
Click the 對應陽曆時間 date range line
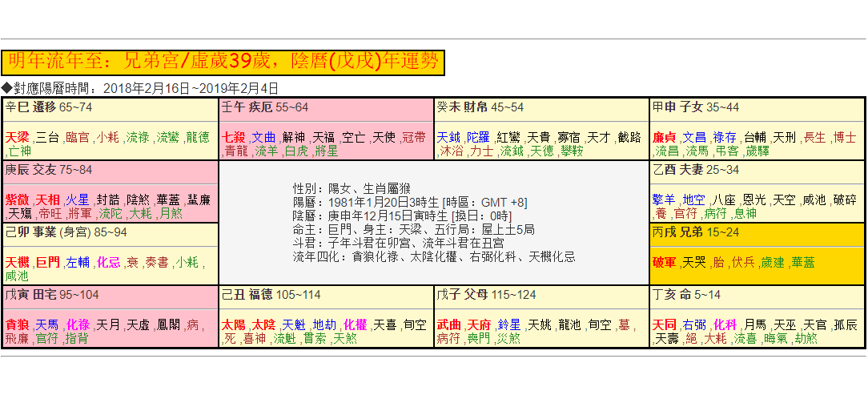coord(140,88)
